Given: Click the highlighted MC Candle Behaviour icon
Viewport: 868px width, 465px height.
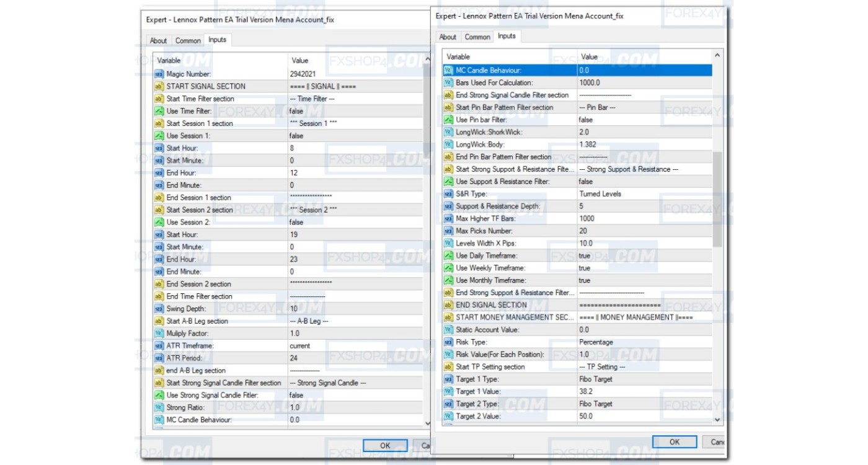Looking at the screenshot, I should 448,70.
